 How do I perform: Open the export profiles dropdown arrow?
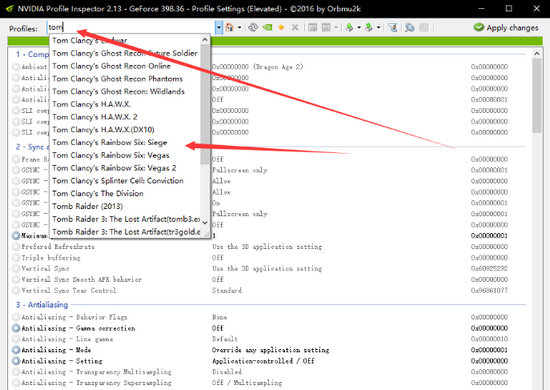(x=359, y=27)
